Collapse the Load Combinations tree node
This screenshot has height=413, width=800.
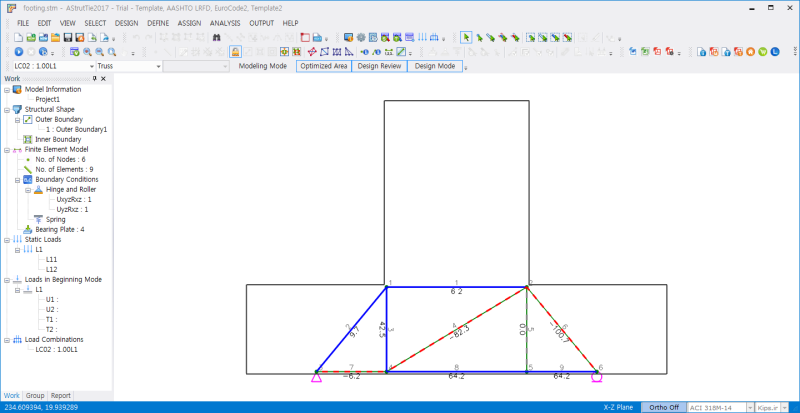click(7, 339)
